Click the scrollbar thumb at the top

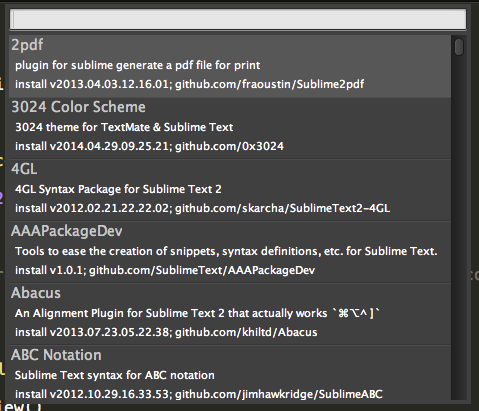pos(459,47)
